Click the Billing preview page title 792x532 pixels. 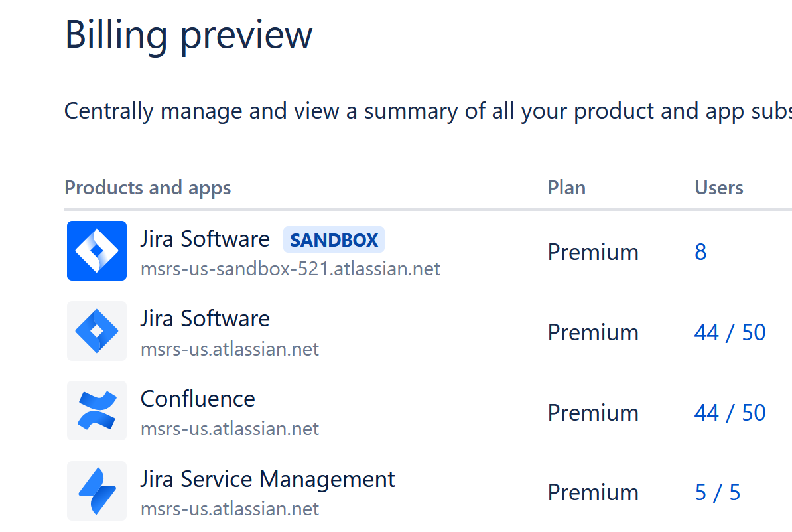[x=188, y=35]
